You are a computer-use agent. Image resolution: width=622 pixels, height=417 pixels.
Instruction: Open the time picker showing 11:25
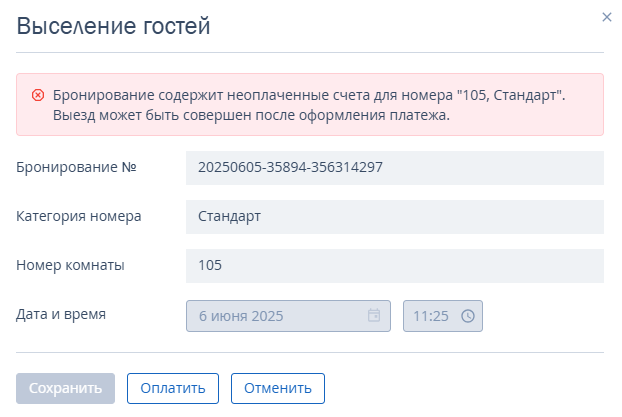pyautogui.click(x=443, y=316)
